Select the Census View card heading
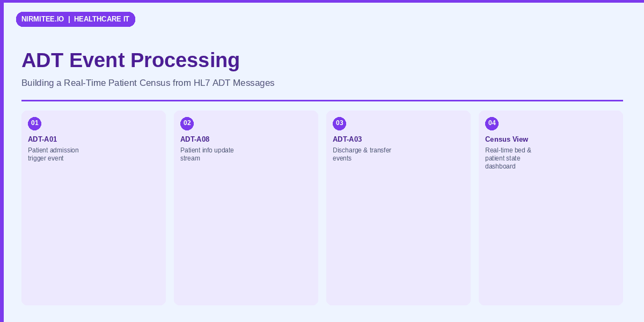This screenshot has width=644, height=322. point(507,140)
